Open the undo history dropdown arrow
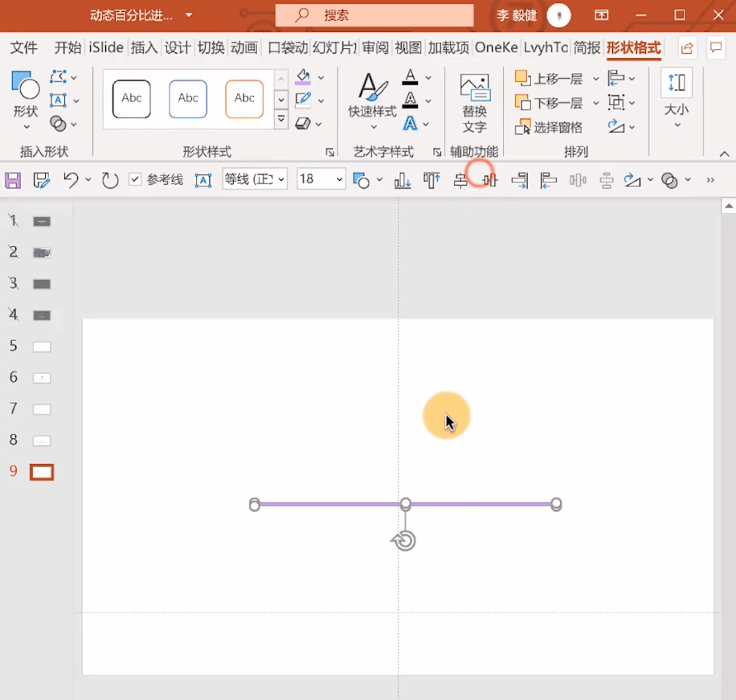The width and height of the screenshot is (736, 700). (88, 180)
